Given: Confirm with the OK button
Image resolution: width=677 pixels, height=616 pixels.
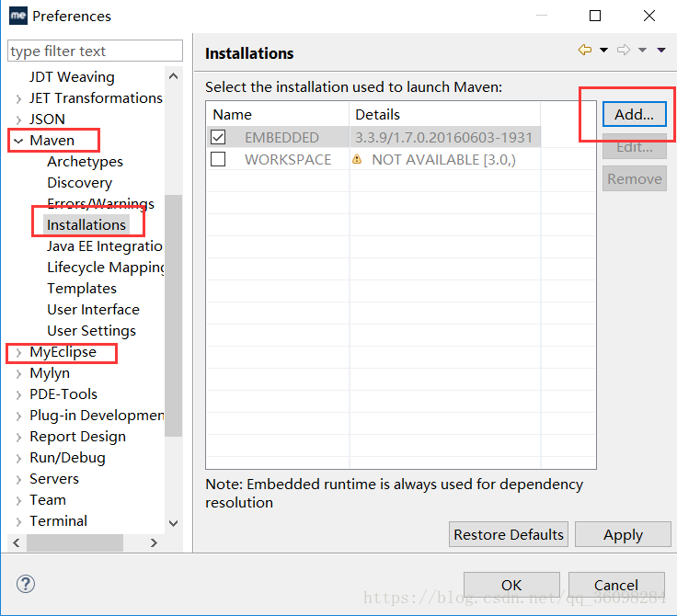Looking at the screenshot, I should (x=511, y=585).
